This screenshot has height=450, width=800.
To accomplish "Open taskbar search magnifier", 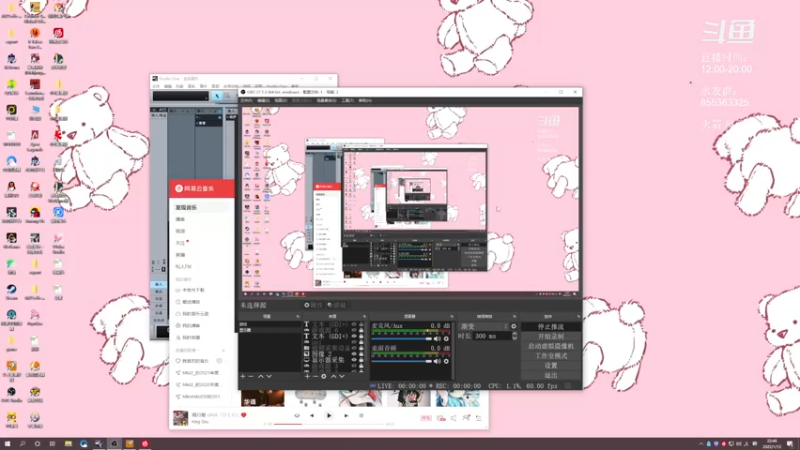I will click(22, 444).
